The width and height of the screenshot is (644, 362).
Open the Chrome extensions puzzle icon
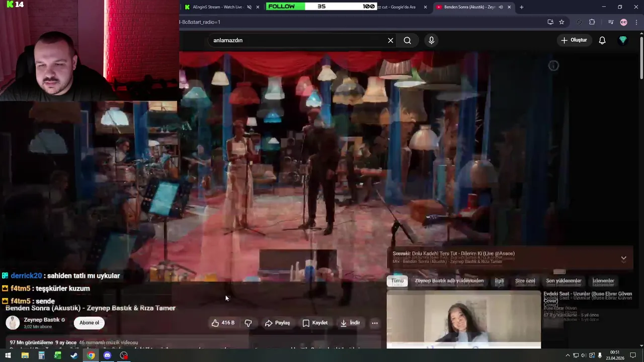tap(592, 22)
